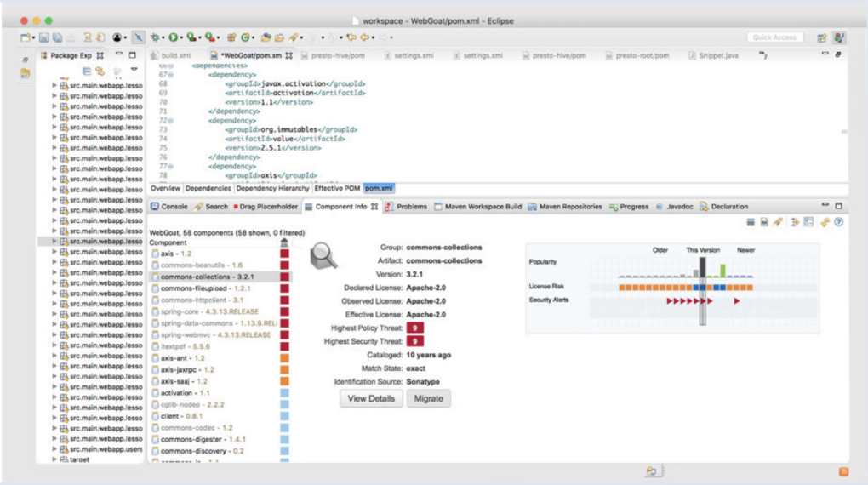868x485 pixels.
Task: Open the Maven Repositories view tab
Action: pos(565,207)
